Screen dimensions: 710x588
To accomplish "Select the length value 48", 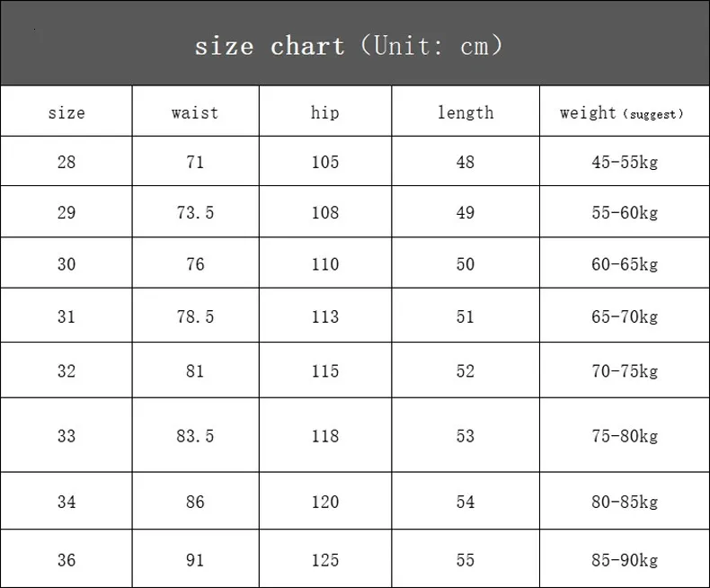I will (x=466, y=163).
